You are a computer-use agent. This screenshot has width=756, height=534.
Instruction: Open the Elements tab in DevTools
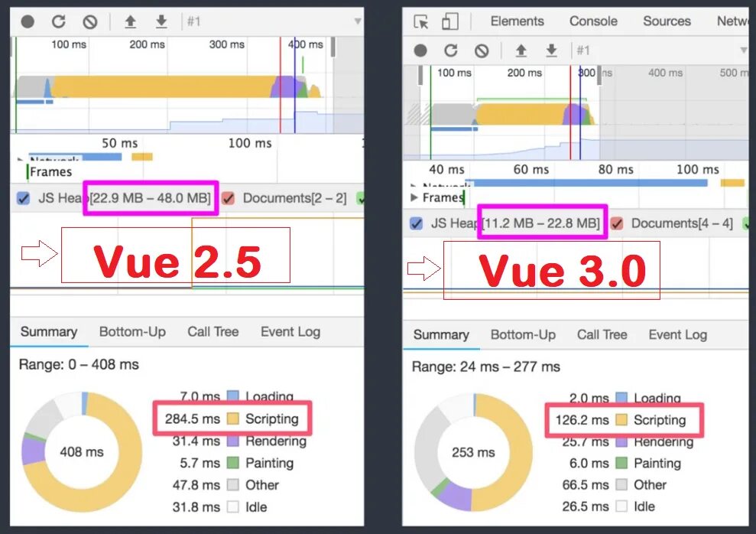coord(517,21)
